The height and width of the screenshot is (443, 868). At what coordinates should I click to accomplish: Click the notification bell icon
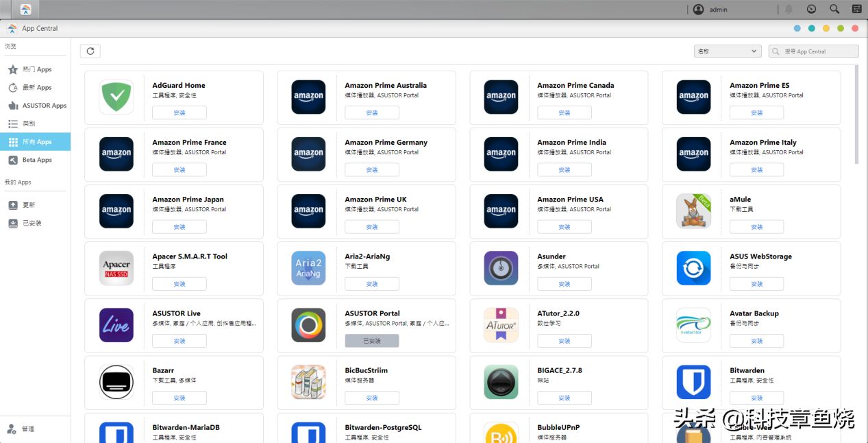pos(789,10)
